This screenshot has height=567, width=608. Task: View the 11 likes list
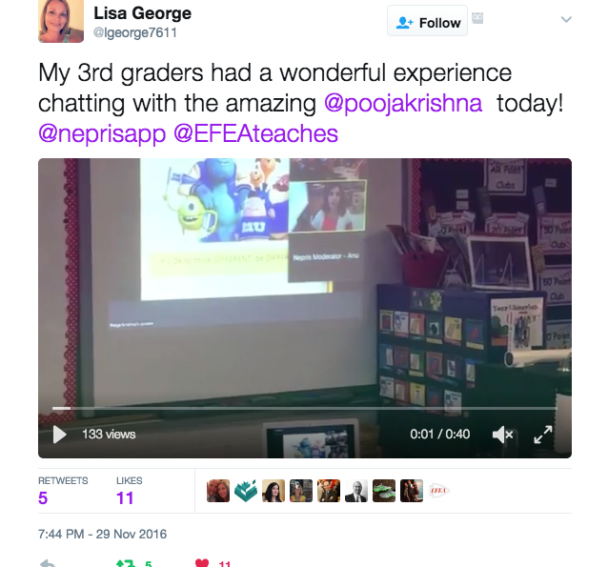tap(129, 491)
